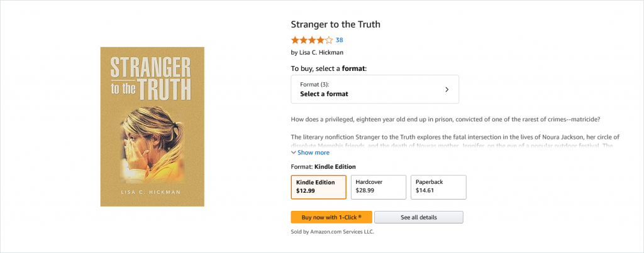Image resolution: width=644 pixels, height=253 pixels.
Task: Select the Kindle Edition $12.99 format
Action: click(318, 186)
